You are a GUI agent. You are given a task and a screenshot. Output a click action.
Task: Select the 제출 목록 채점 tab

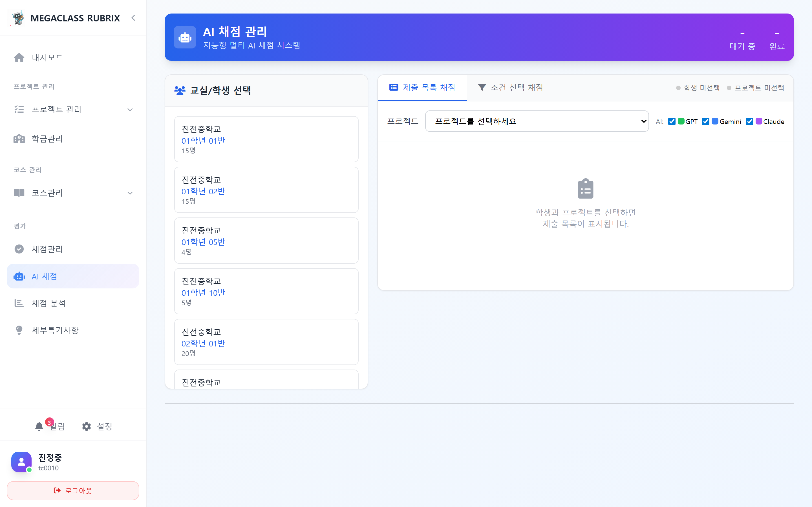tap(422, 87)
